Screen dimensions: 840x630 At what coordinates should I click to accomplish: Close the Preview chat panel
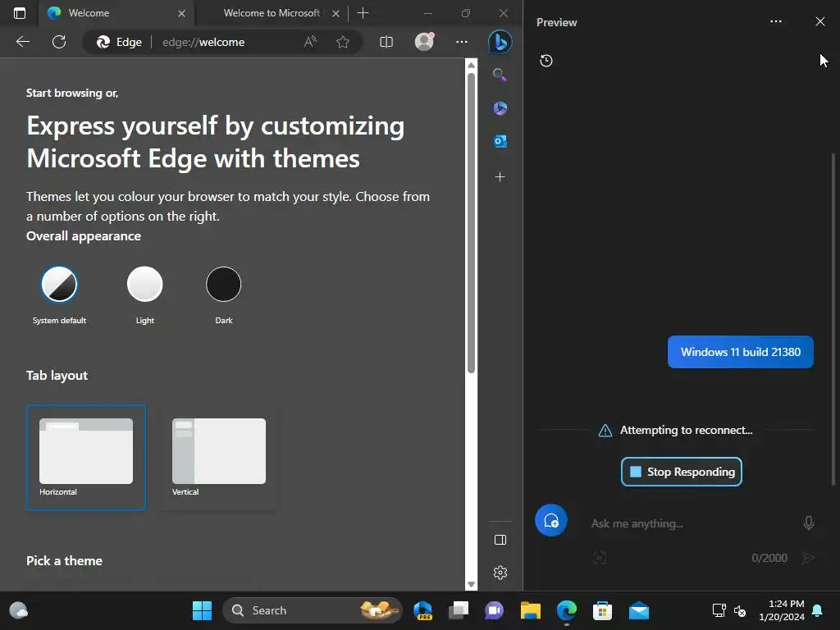click(820, 21)
